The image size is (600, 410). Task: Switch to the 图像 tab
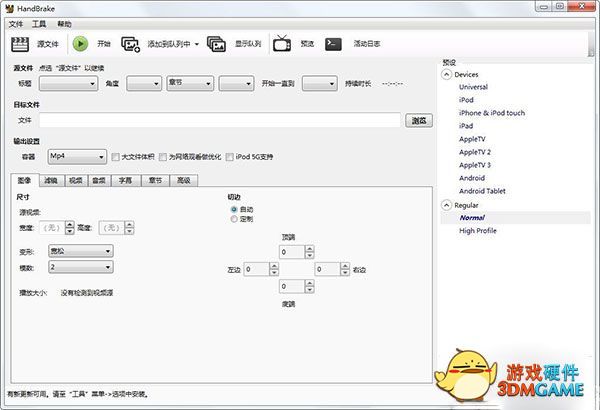(24, 180)
